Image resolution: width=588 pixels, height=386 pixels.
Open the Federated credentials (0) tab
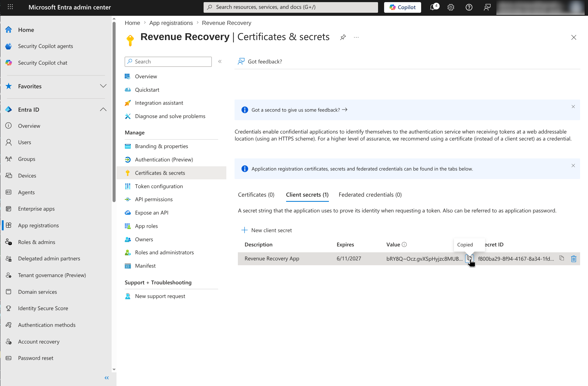[x=370, y=195]
